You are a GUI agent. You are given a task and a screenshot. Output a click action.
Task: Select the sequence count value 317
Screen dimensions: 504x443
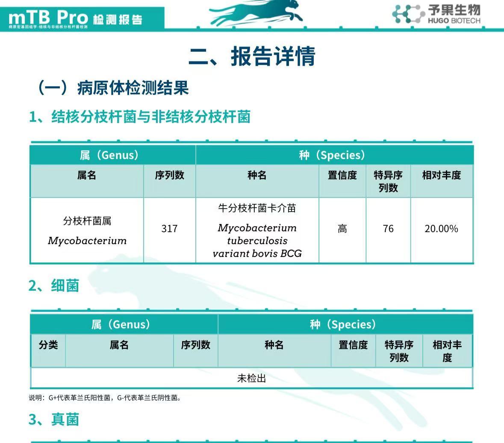[x=169, y=229]
